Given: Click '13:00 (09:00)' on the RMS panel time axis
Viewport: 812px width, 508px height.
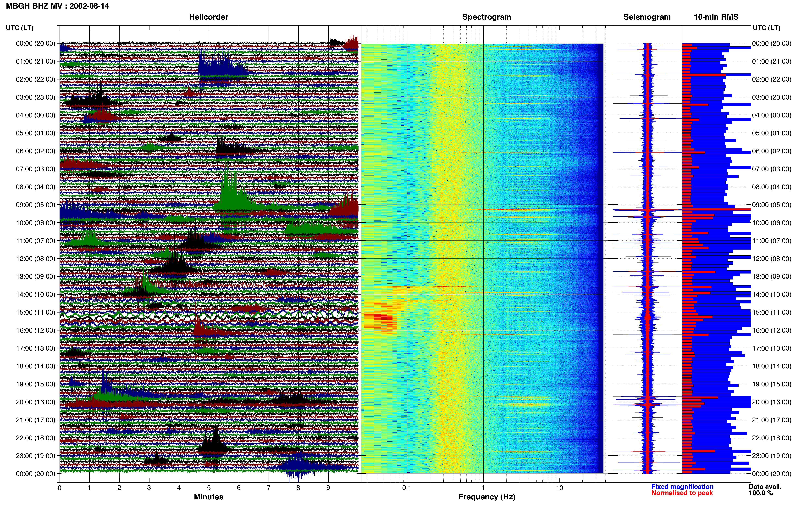Looking at the screenshot, I should coord(772,277).
